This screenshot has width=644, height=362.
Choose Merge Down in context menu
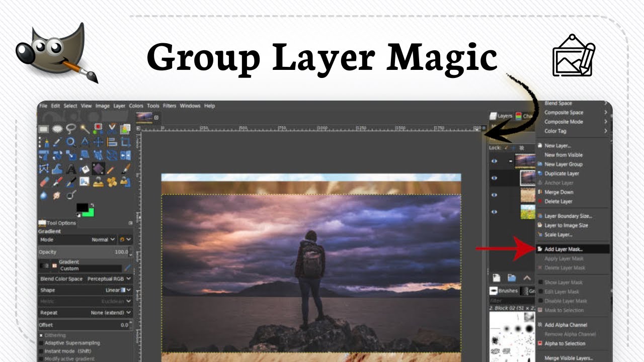[x=573, y=192]
